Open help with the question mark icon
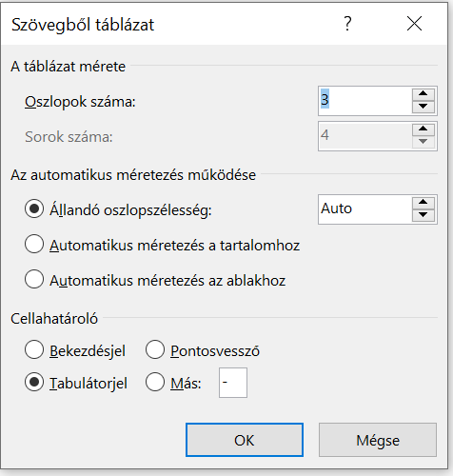Image resolution: width=453 pixels, height=476 pixels. (x=347, y=24)
